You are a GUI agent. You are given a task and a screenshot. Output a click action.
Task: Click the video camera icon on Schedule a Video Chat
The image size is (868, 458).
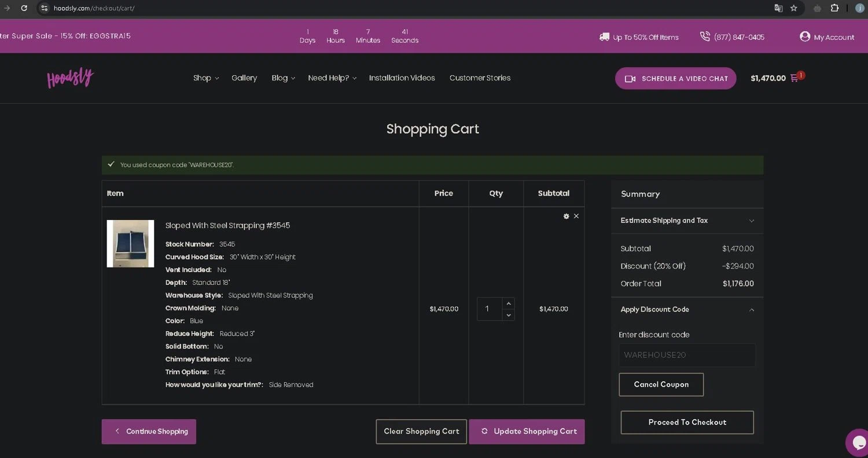pyautogui.click(x=630, y=79)
